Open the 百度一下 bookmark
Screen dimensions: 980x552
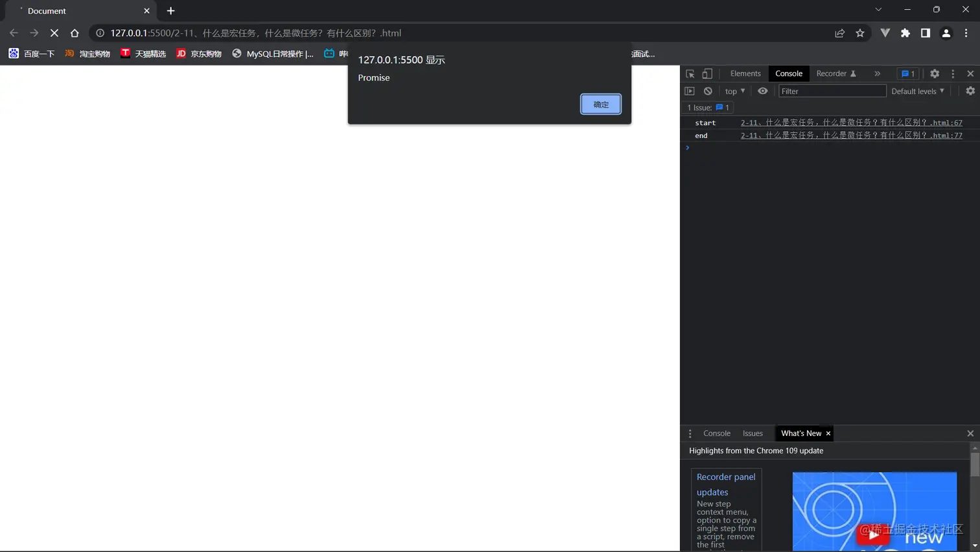[x=32, y=54]
